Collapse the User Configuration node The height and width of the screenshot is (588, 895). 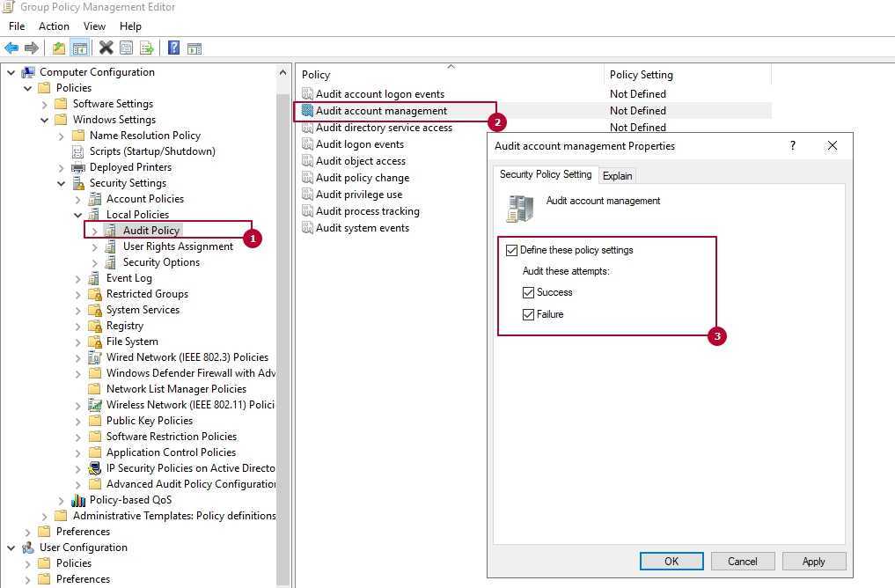[11, 548]
